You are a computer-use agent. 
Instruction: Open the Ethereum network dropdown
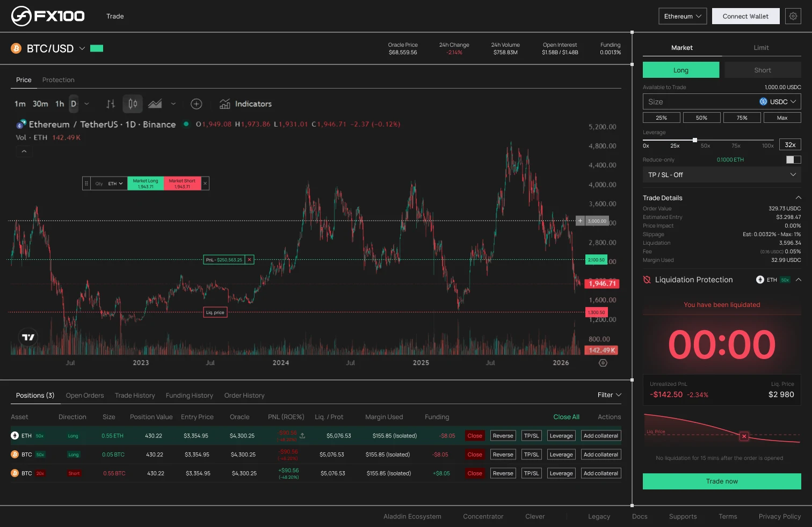(x=683, y=16)
